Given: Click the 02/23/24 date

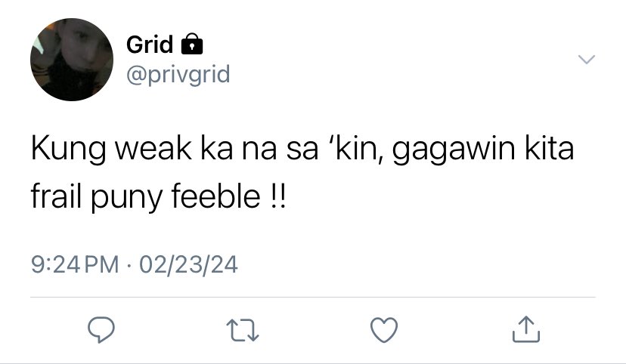Looking at the screenshot, I should click(x=188, y=264).
